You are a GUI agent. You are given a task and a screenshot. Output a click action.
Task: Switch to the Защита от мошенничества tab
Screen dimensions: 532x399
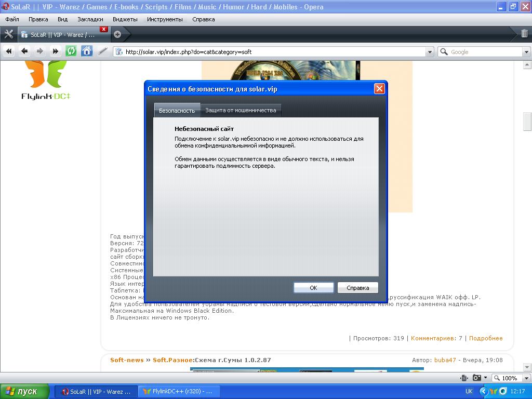pos(241,110)
